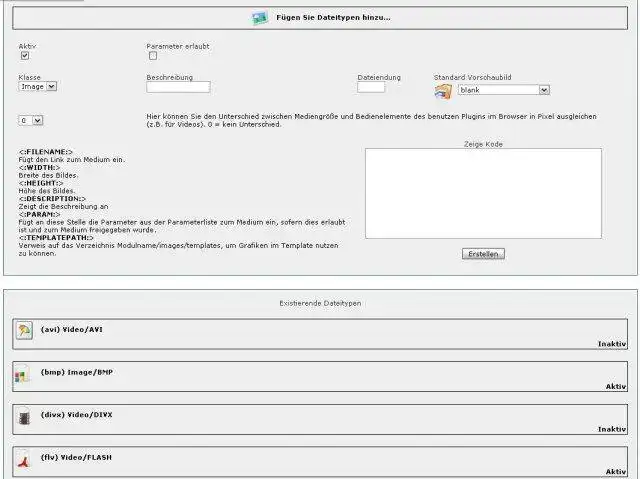640x479 pixels.
Task: Click the 'Existierende Dateitypen' heading
Action: pyautogui.click(x=320, y=303)
